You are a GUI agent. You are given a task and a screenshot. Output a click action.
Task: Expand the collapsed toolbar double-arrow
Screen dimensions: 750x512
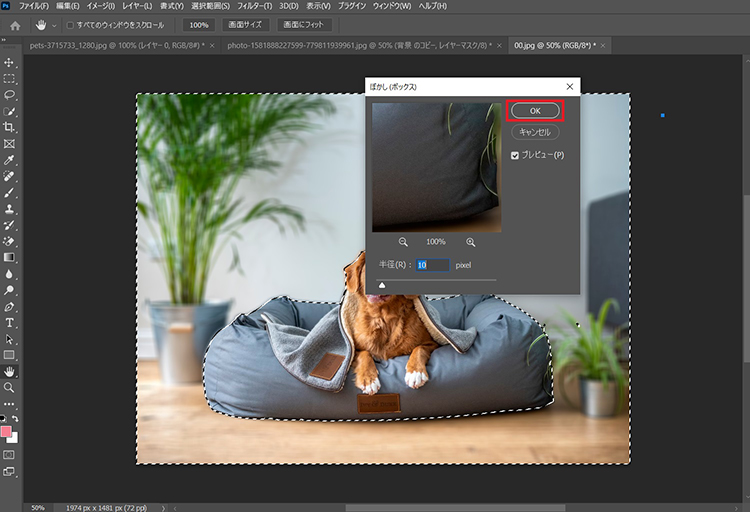pos(4,40)
